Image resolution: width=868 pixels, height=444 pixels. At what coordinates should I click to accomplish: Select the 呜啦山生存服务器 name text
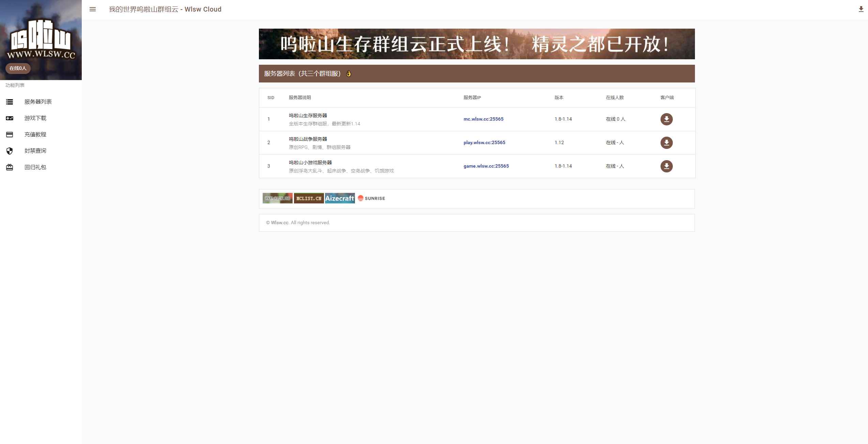308,116
